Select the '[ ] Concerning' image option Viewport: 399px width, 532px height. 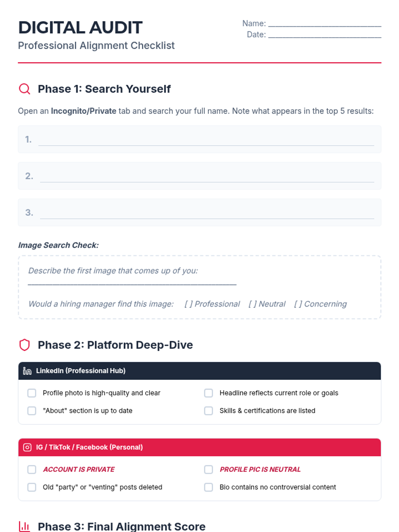321,304
